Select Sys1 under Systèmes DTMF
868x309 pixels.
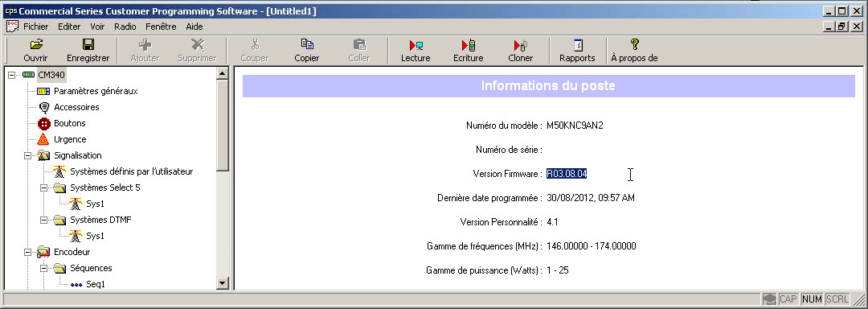(x=95, y=236)
